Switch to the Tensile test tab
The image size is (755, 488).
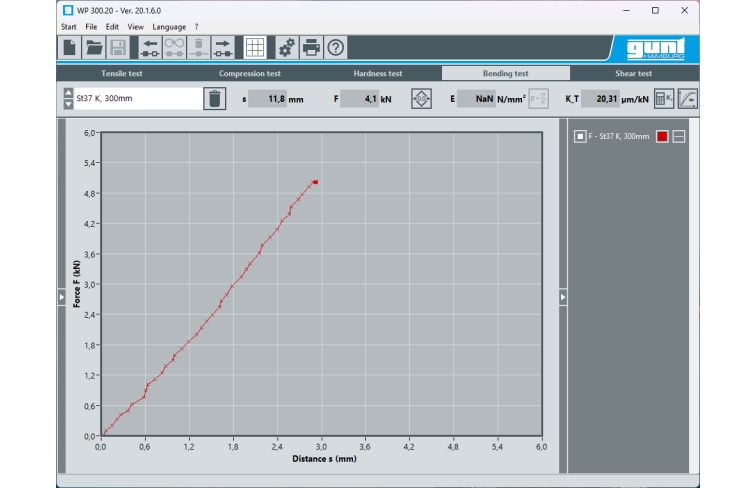[x=121, y=74]
